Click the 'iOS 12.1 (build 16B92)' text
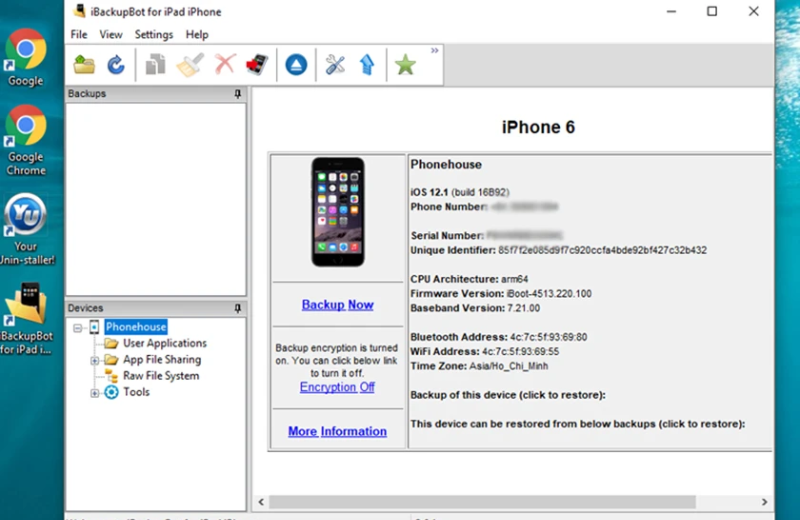This screenshot has width=800, height=520. (460, 192)
